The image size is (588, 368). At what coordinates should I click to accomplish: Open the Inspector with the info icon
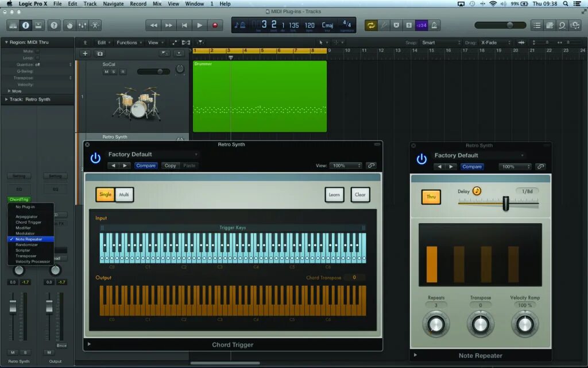point(25,25)
